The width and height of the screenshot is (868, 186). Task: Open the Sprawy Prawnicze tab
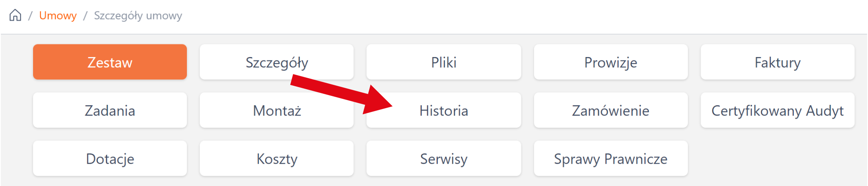(x=610, y=159)
